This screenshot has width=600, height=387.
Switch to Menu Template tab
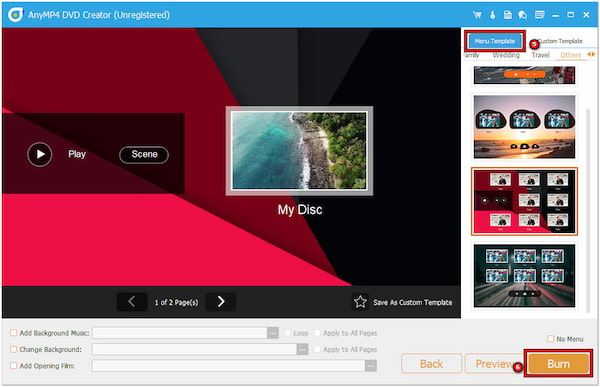(495, 41)
